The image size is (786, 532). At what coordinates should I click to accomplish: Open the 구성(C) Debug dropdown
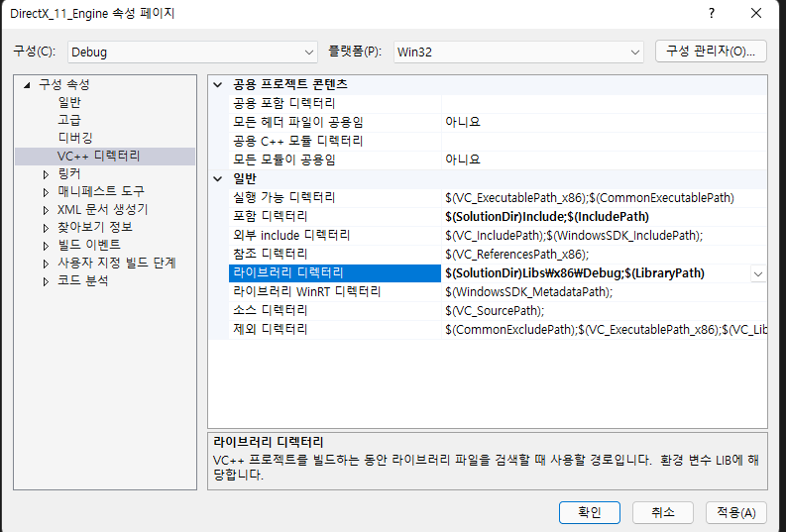[192, 53]
